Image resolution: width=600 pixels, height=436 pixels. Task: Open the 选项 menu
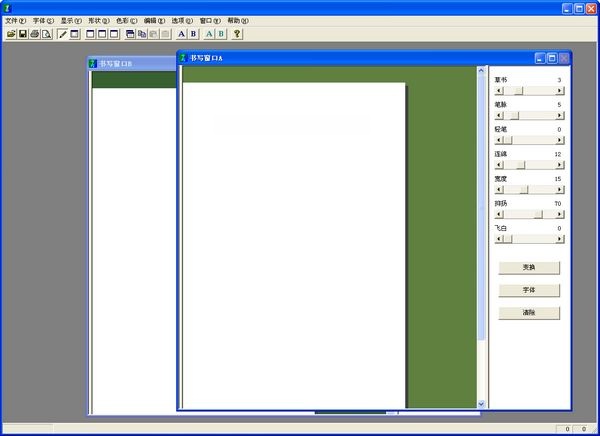(182, 21)
